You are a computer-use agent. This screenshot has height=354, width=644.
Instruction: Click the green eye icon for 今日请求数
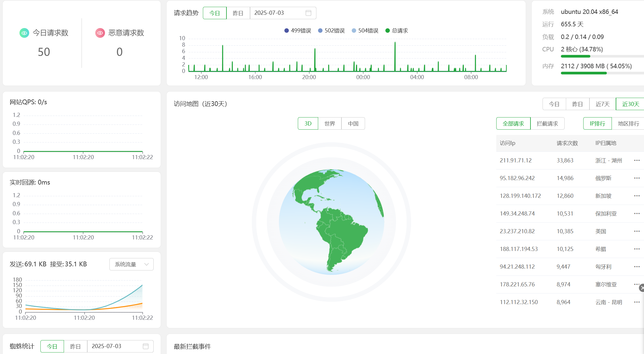[24, 33]
